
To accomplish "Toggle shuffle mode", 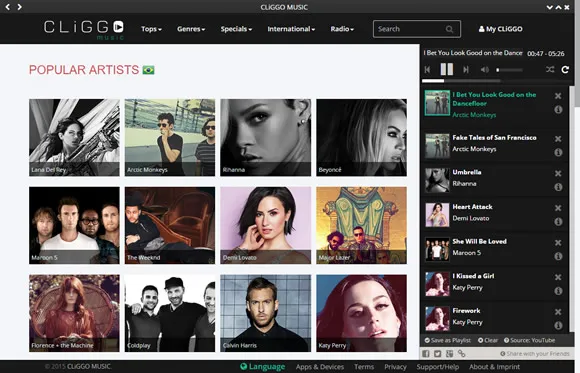I will coord(550,69).
